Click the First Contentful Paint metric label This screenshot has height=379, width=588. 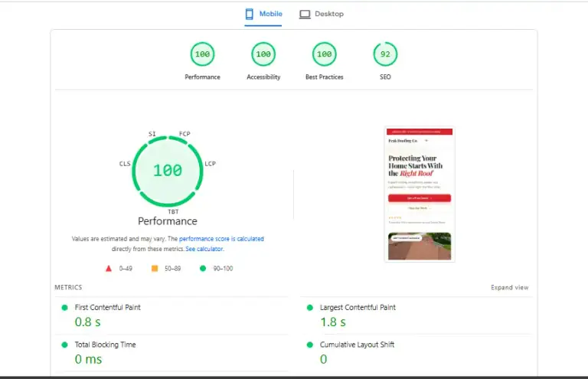(108, 307)
